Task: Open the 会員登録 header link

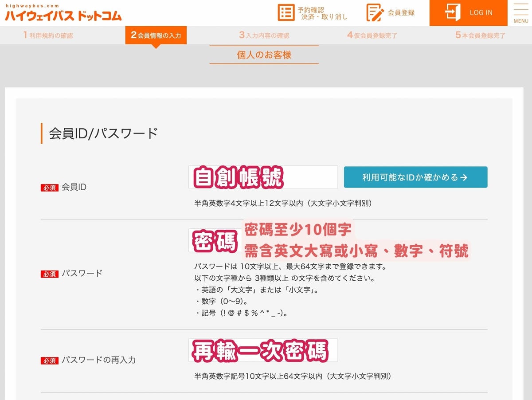Action: 391,13
